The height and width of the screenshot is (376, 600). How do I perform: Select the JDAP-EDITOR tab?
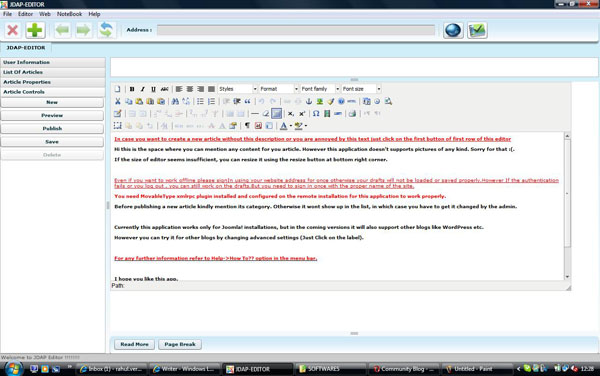pos(26,48)
